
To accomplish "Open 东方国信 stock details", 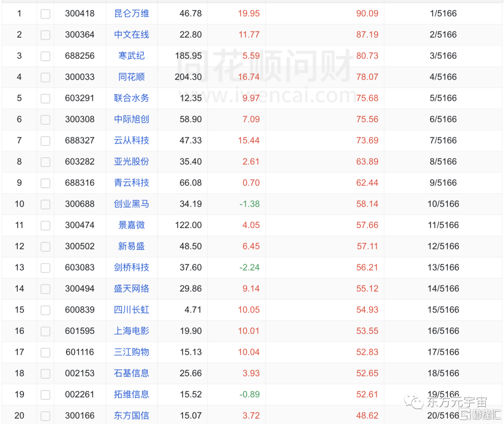I will click(x=132, y=416).
